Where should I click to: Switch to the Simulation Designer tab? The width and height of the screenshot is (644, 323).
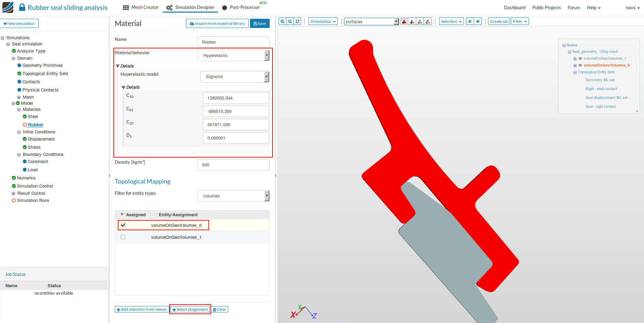tap(190, 8)
